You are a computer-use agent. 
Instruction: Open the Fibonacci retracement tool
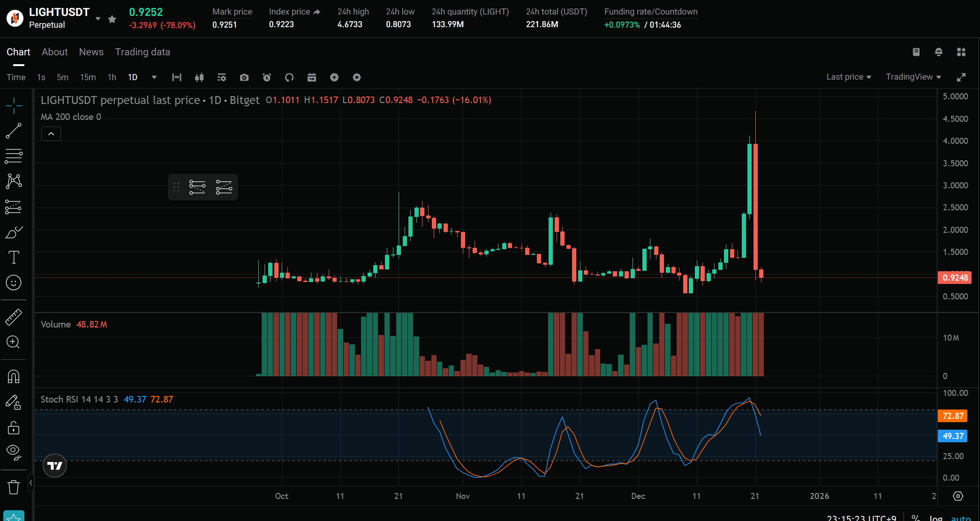tap(14, 156)
